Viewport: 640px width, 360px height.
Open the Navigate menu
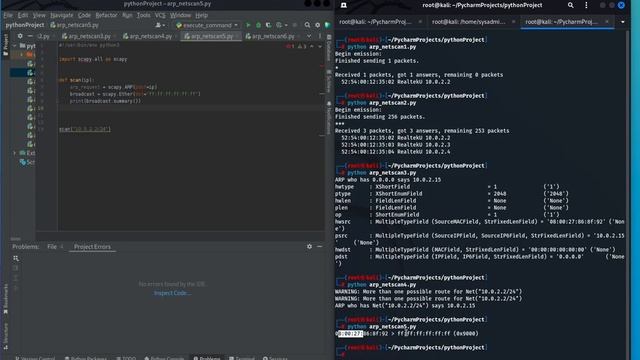(62, 15)
